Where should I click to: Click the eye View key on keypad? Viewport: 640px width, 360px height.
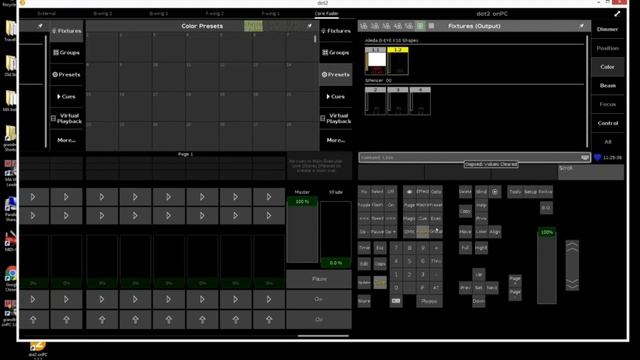409,191
